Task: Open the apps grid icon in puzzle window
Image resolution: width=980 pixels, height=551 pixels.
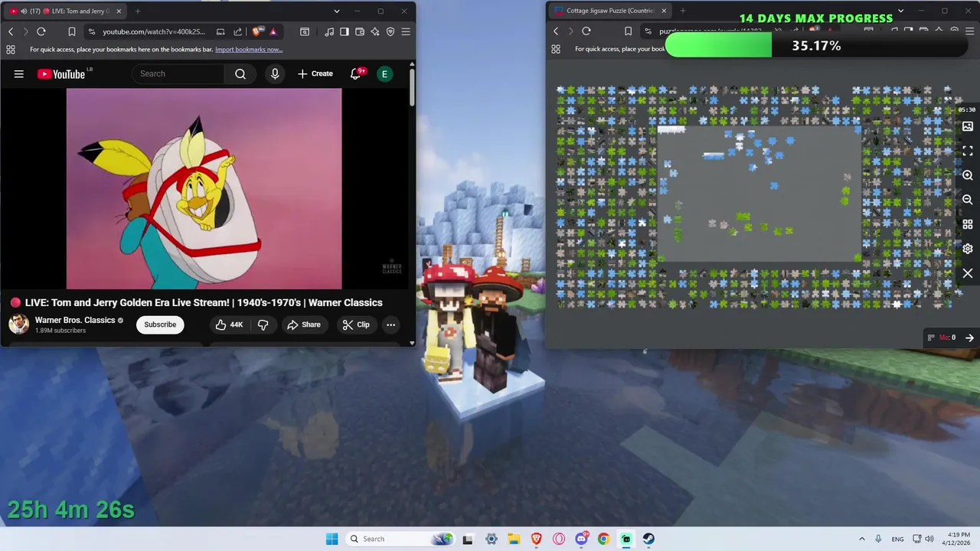Action: (x=556, y=49)
